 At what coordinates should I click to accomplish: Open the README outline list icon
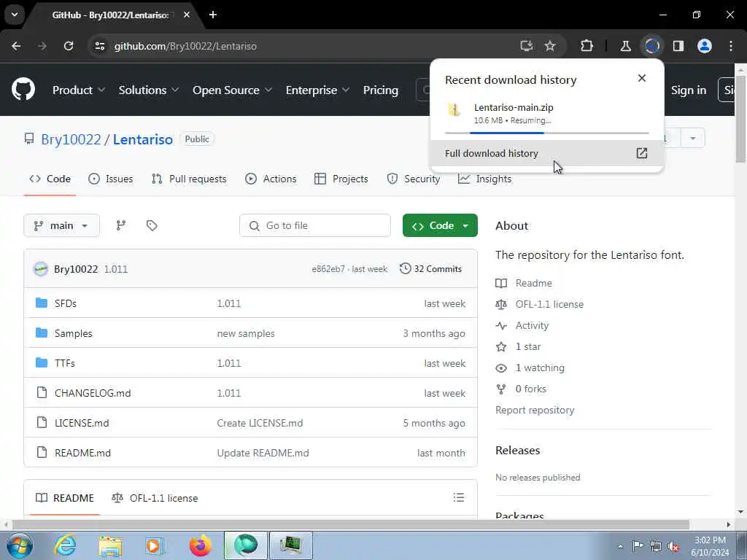click(x=459, y=498)
